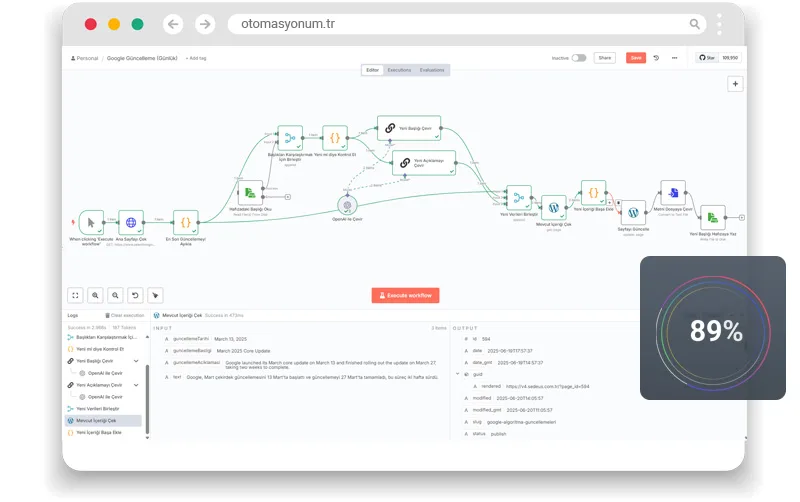Viewport: 800px width, 502px height.
Task: Click the plus after Hafızadaki Başlığı Oku output
Action: (288, 197)
